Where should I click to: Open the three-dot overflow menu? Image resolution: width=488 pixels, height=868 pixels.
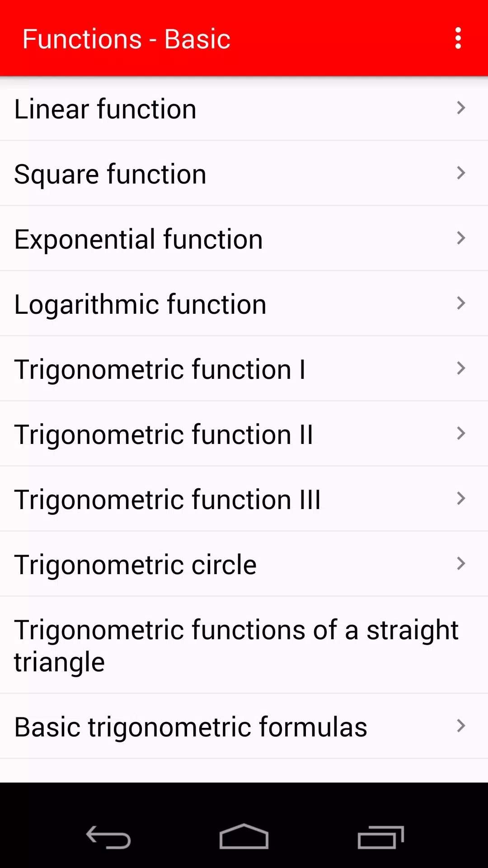coord(458,38)
